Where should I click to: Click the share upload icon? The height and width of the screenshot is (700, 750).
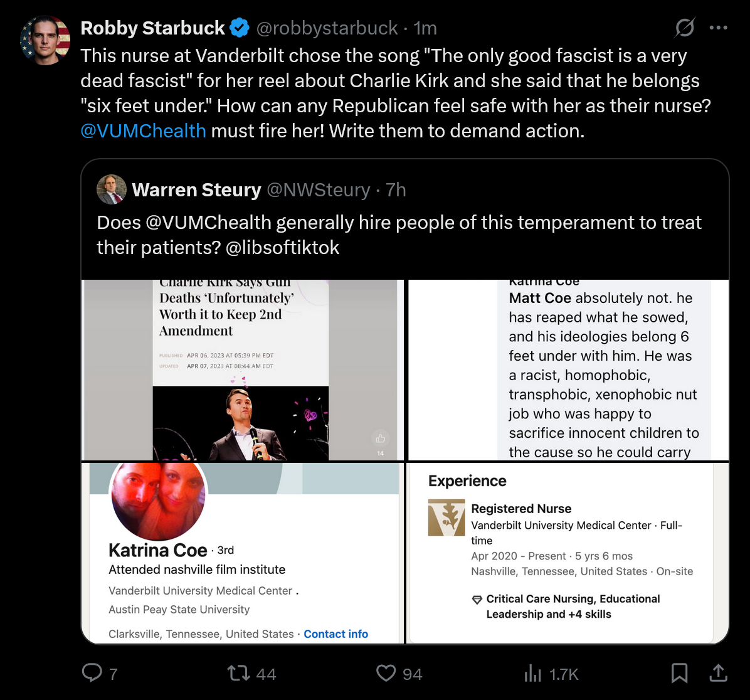718,673
